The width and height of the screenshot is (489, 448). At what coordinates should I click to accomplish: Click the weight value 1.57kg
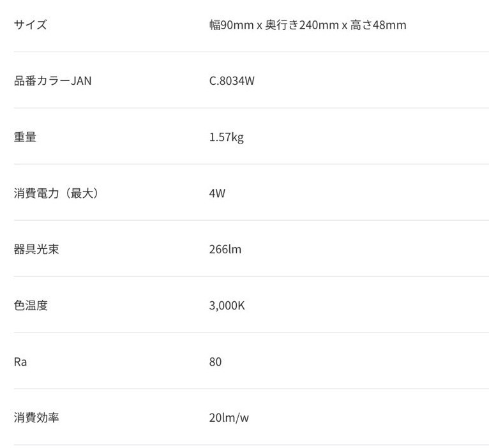(227, 137)
